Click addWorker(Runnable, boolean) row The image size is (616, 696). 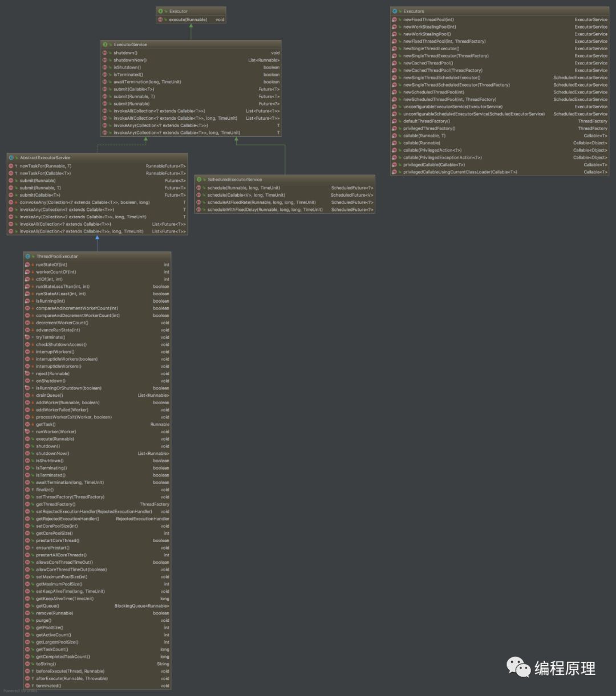click(97, 403)
